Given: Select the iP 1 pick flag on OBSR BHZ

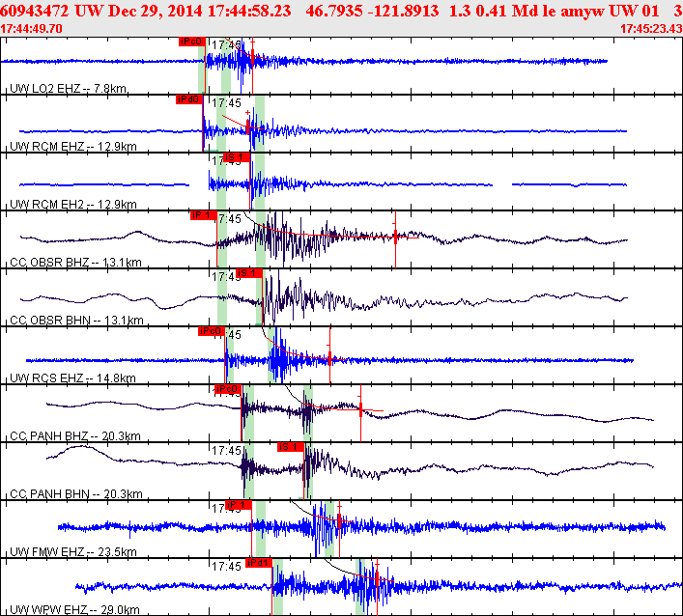Looking at the screenshot, I should point(204,215).
